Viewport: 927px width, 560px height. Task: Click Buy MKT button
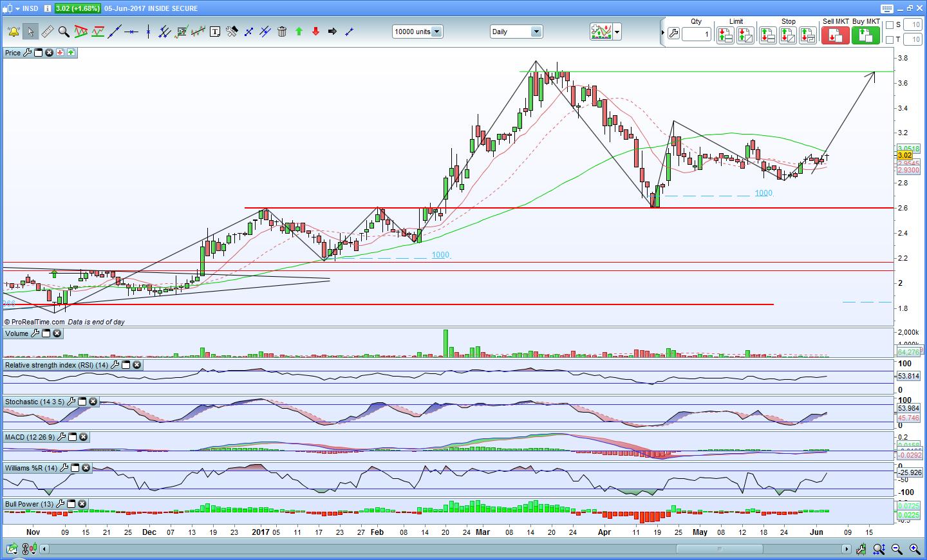[866, 35]
